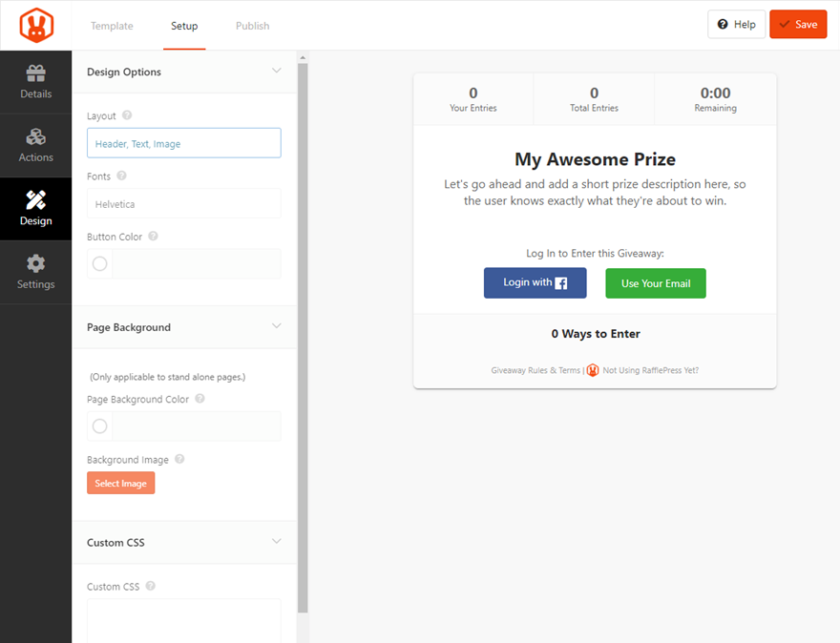
Task: Collapse the Design Options section
Action: click(277, 72)
